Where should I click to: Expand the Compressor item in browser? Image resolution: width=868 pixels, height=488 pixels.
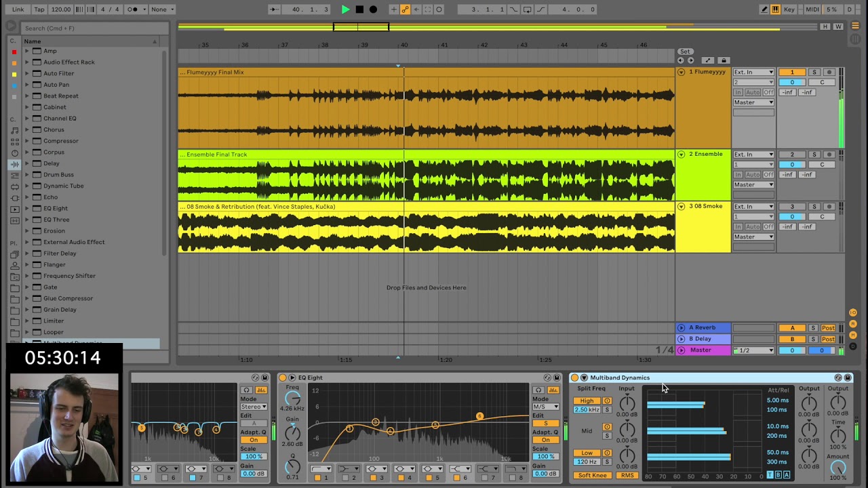pyautogui.click(x=27, y=141)
